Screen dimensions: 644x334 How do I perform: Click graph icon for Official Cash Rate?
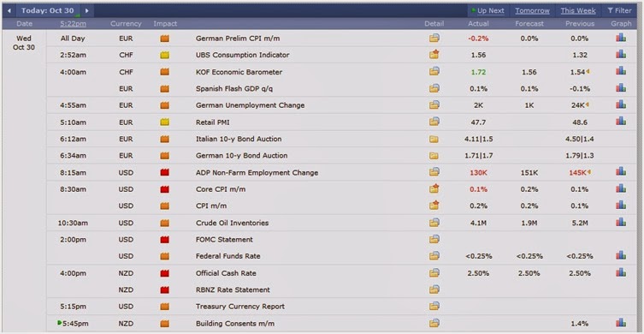621,272
